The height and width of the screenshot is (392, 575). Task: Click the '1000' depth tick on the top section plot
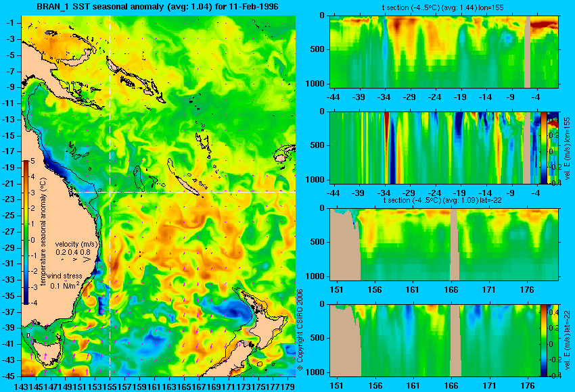(315, 84)
